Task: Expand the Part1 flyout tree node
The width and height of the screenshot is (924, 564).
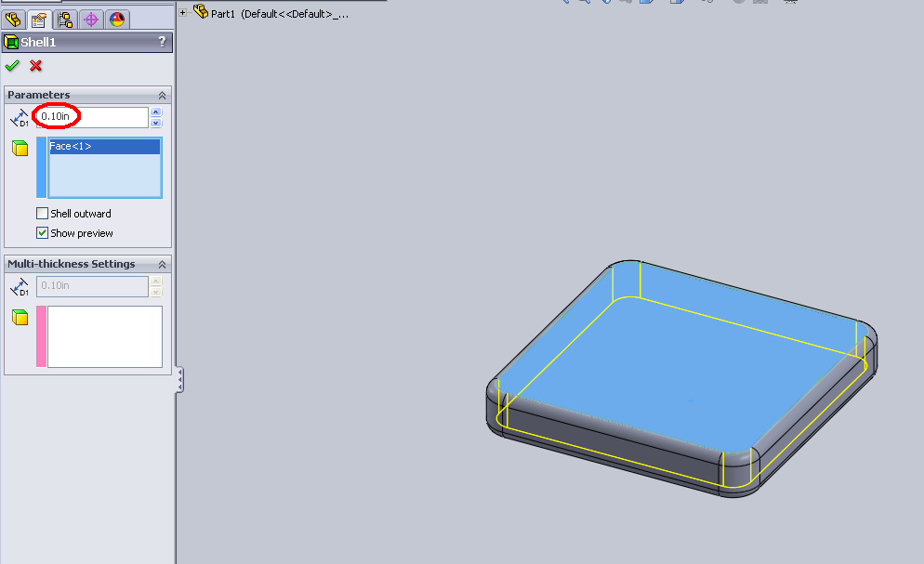Action: tap(183, 12)
